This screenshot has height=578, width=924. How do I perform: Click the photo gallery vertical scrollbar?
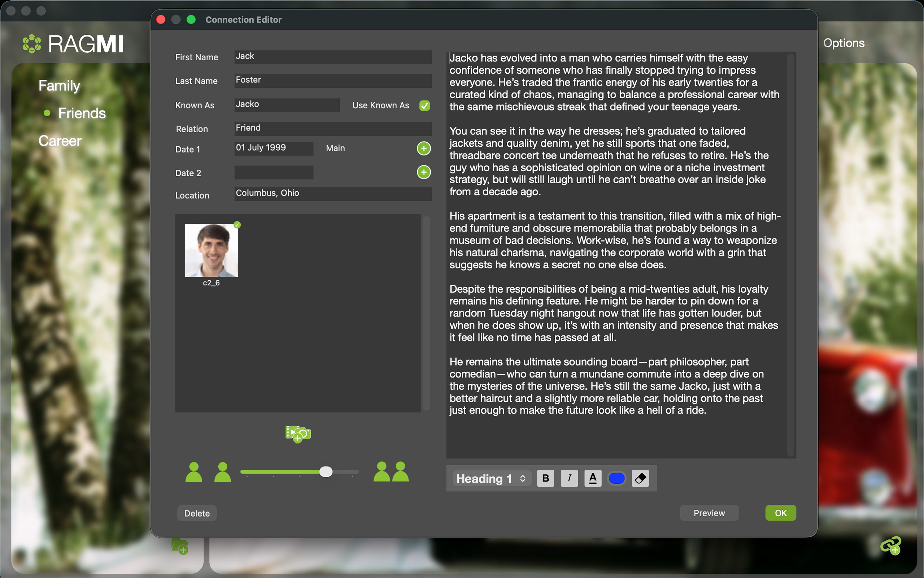click(426, 313)
